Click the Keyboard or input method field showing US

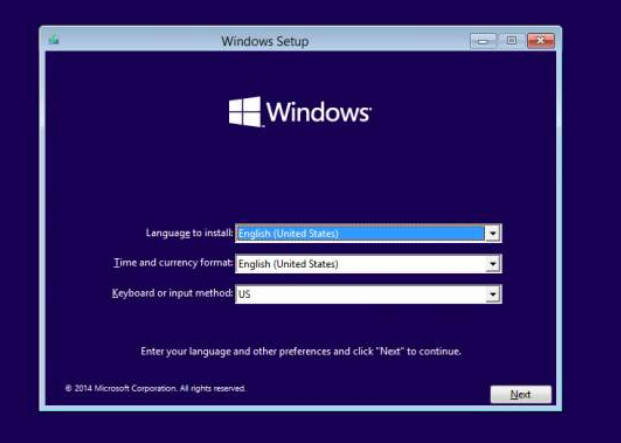click(x=368, y=294)
